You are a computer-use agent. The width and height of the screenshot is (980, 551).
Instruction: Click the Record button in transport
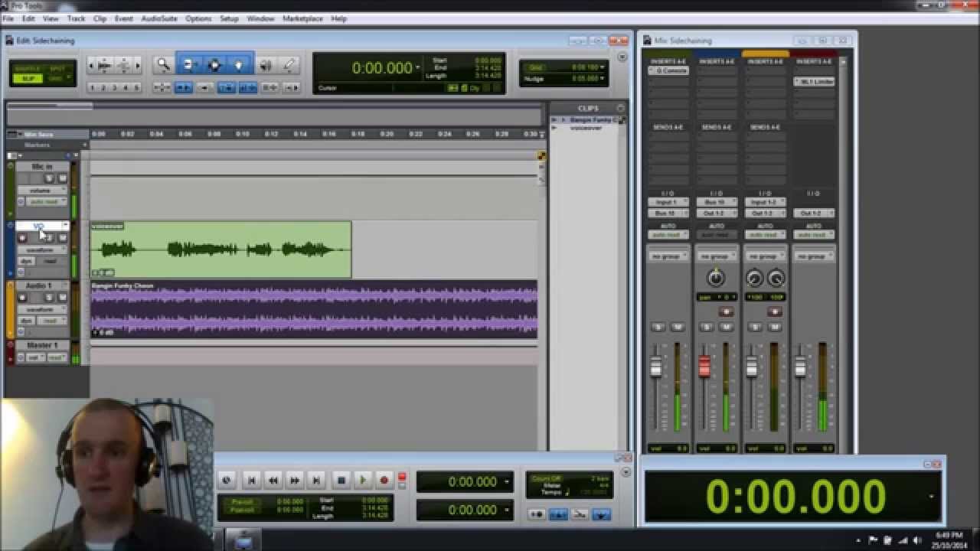(x=384, y=481)
